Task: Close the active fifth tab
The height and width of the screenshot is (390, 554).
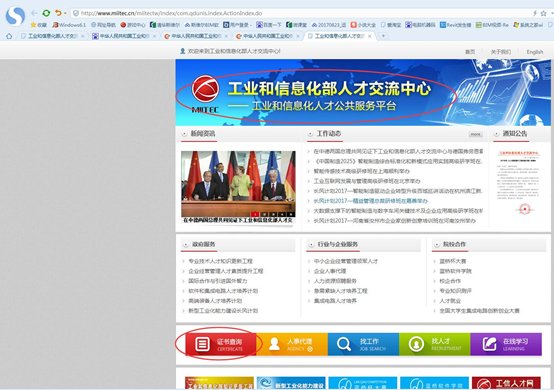Action: (x=370, y=36)
